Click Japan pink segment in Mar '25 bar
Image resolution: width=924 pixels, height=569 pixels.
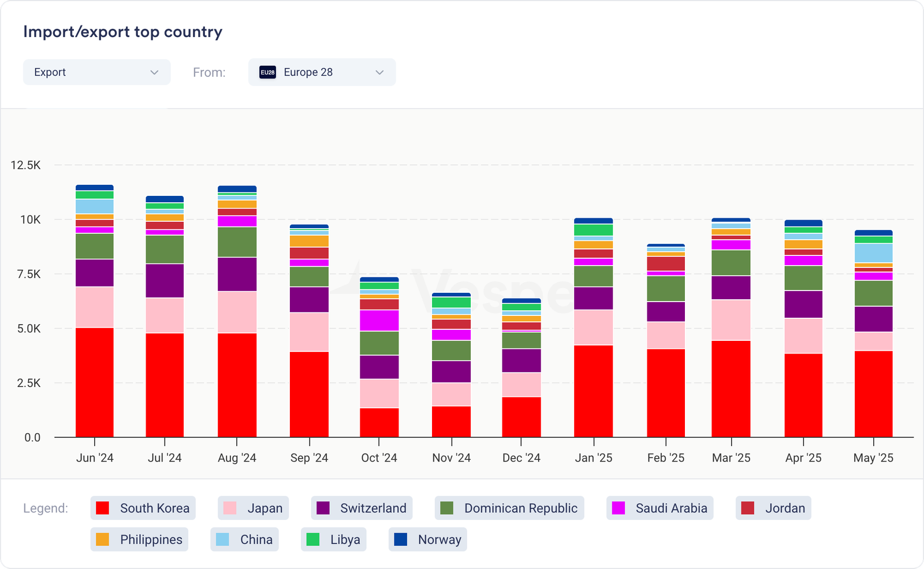(731, 320)
